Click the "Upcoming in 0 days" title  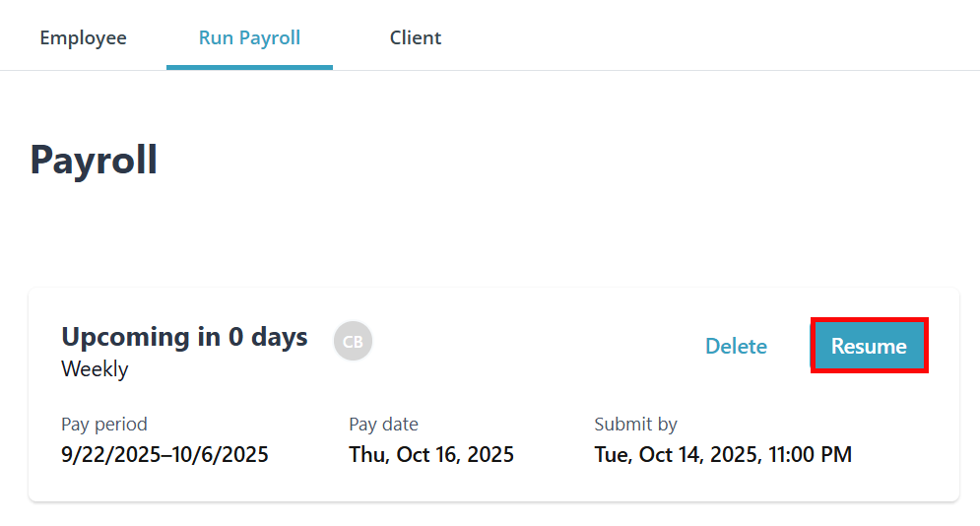pyautogui.click(x=184, y=337)
